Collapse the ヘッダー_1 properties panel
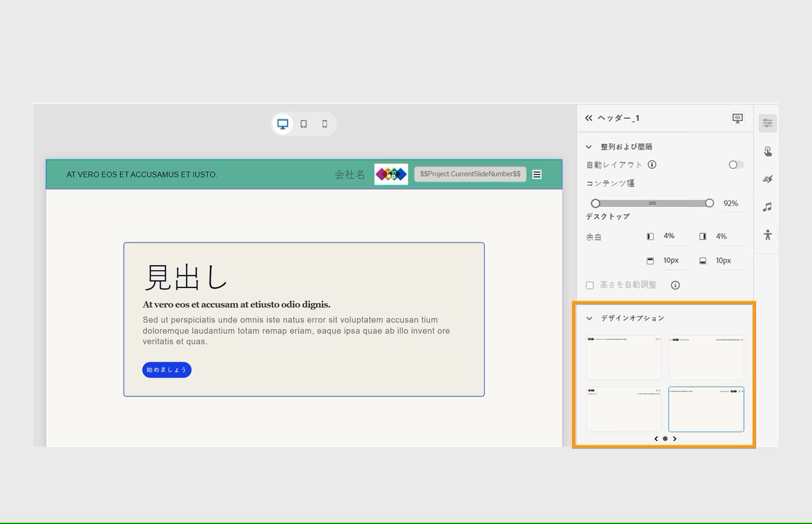This screenshot has width=812, height=524. tap(589, 118)
